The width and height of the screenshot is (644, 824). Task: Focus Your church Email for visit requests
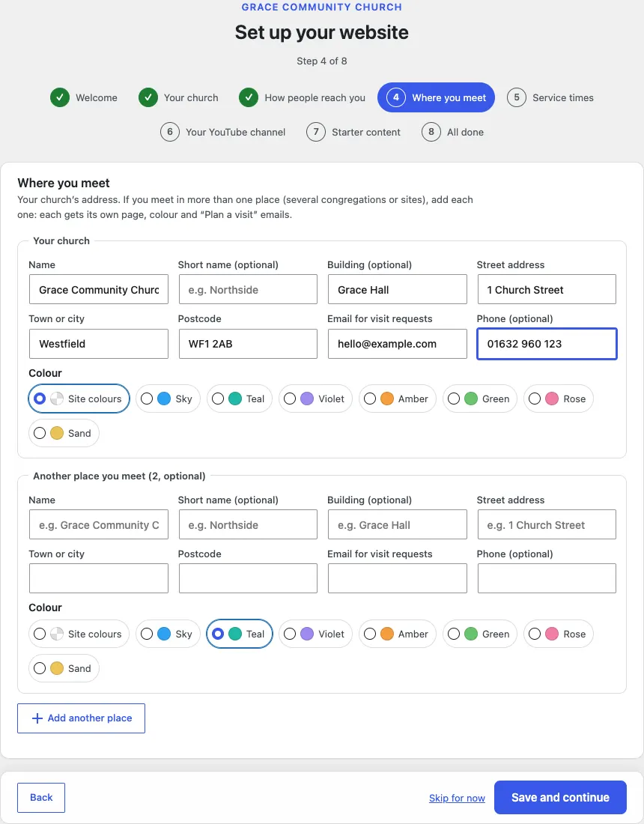pos(397,344)
